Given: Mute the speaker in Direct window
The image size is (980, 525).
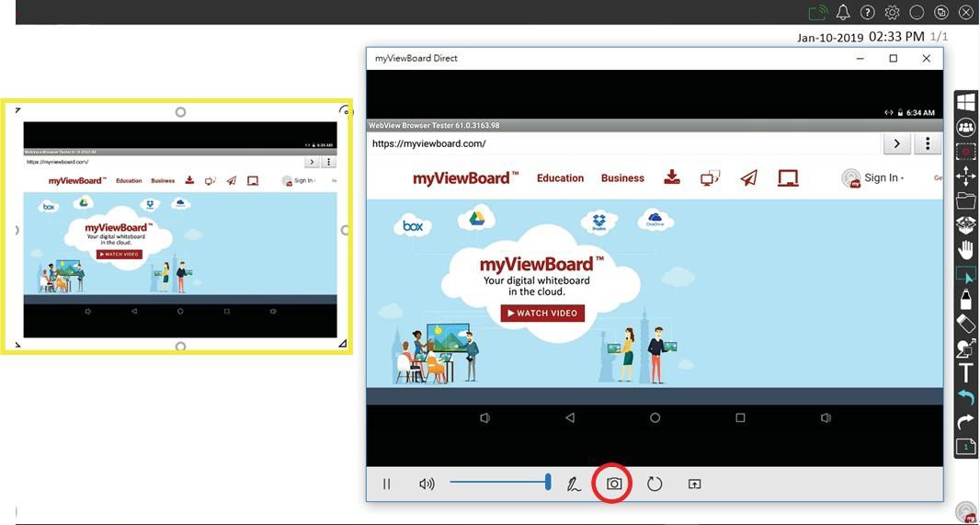Looking at the screenshot, I should click(427, 484).
